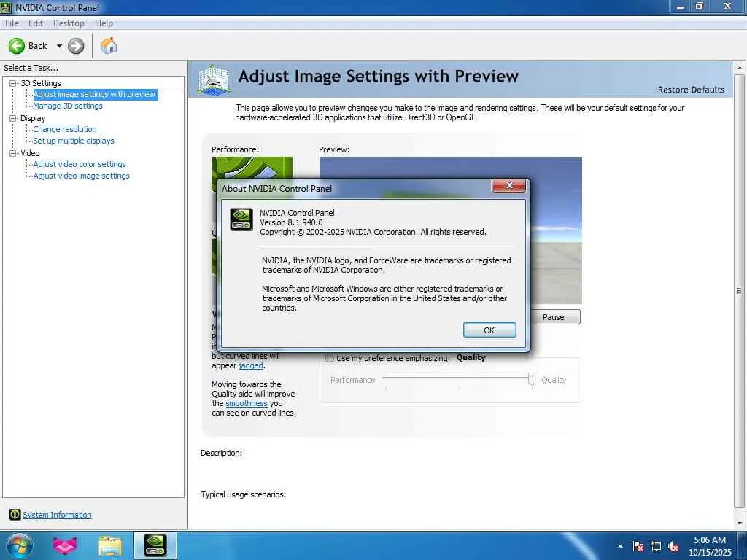Click the green Back arrow icon
Screen dimensions: 747x560
pyautogui.click(x=17, y=46)
